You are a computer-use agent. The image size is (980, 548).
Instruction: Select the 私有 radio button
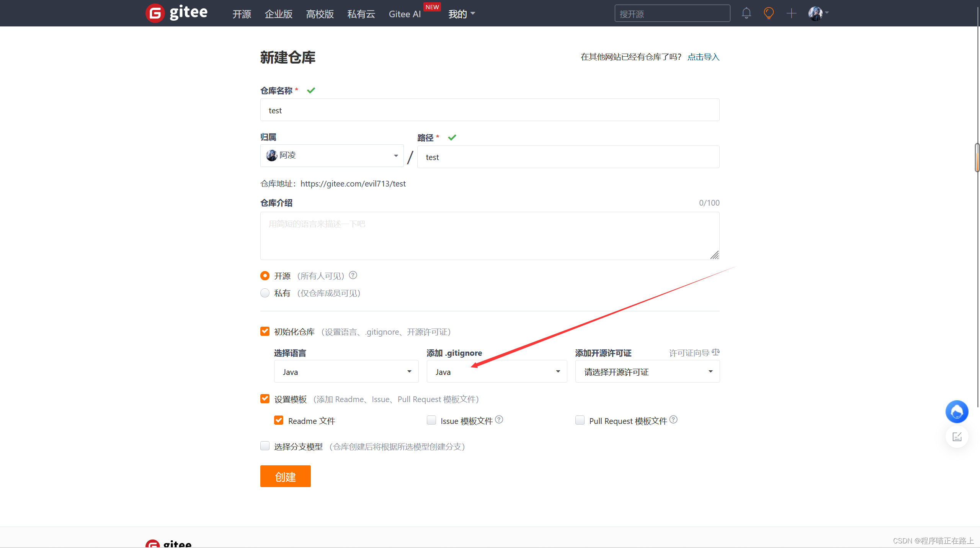(x=265, y=293)
